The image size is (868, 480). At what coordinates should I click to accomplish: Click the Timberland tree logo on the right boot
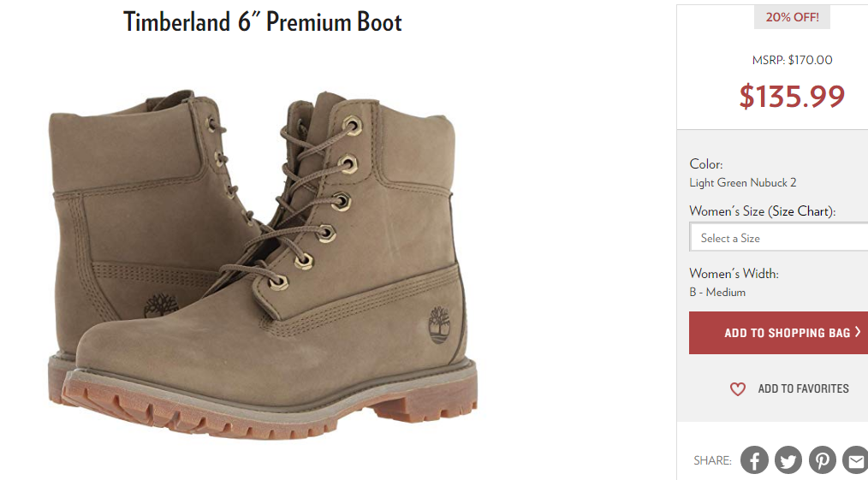tap(439, 325)
